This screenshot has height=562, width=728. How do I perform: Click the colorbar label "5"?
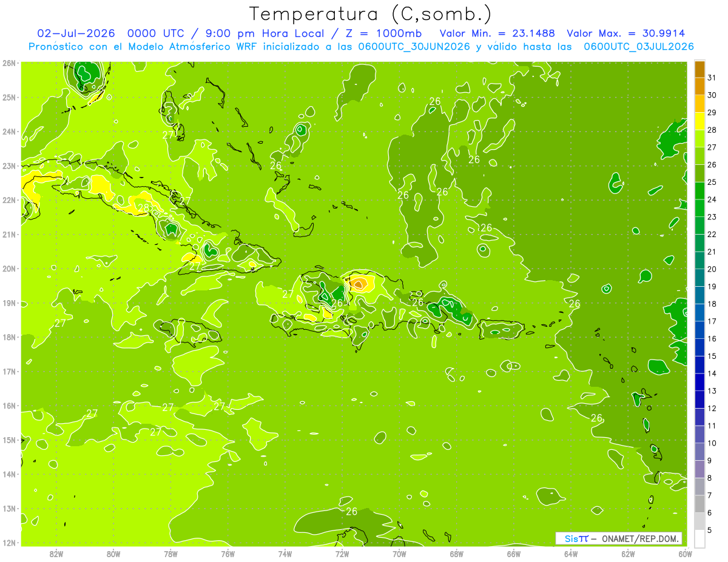(709, 530)
